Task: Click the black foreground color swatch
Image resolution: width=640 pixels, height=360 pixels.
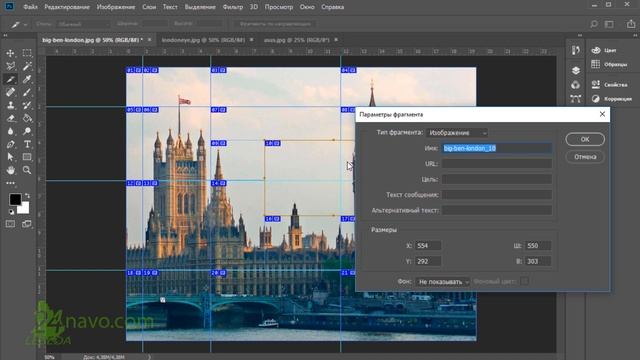Action: click(x=15, y=199)
